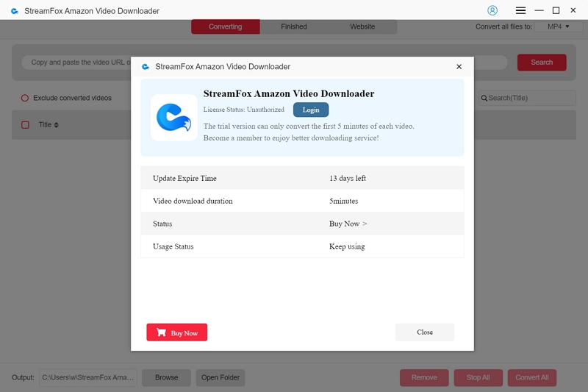Click the 'Convert all files to:' label

point(503,26)
